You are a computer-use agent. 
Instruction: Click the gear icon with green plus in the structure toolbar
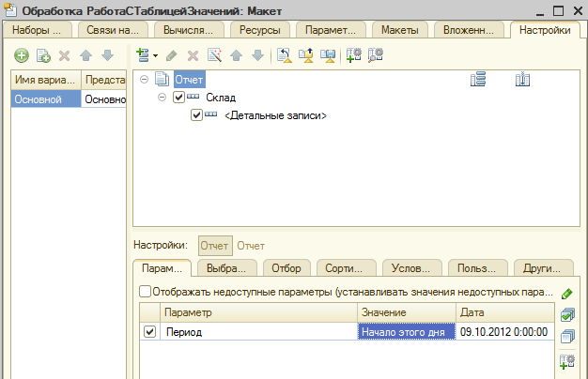(353, 55)
